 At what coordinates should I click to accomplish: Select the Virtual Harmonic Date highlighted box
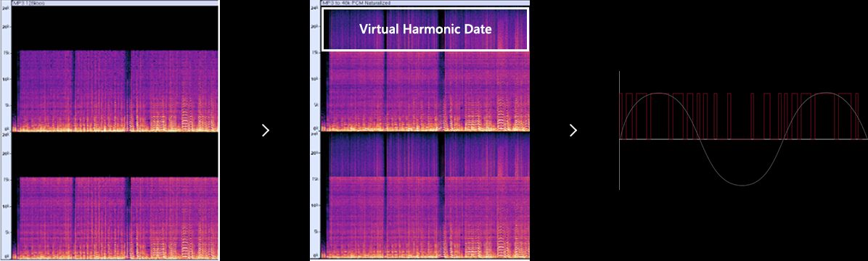pos(425,29)
